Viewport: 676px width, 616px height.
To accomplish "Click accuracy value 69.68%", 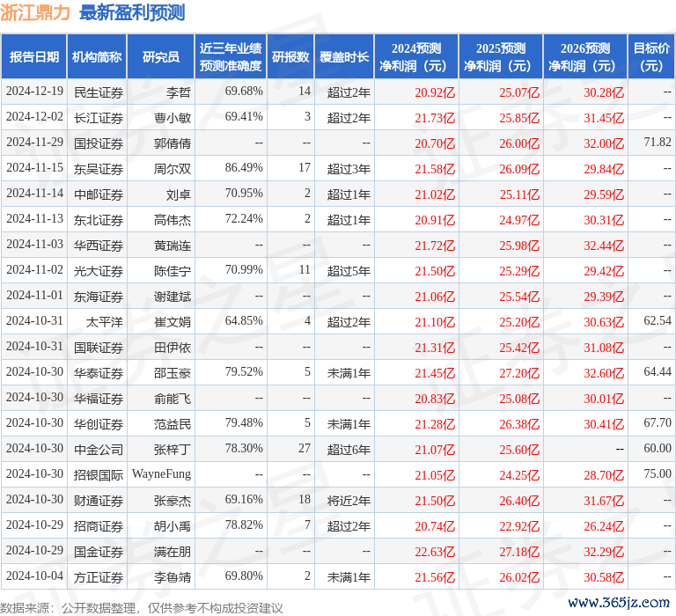I will point(244,92).
